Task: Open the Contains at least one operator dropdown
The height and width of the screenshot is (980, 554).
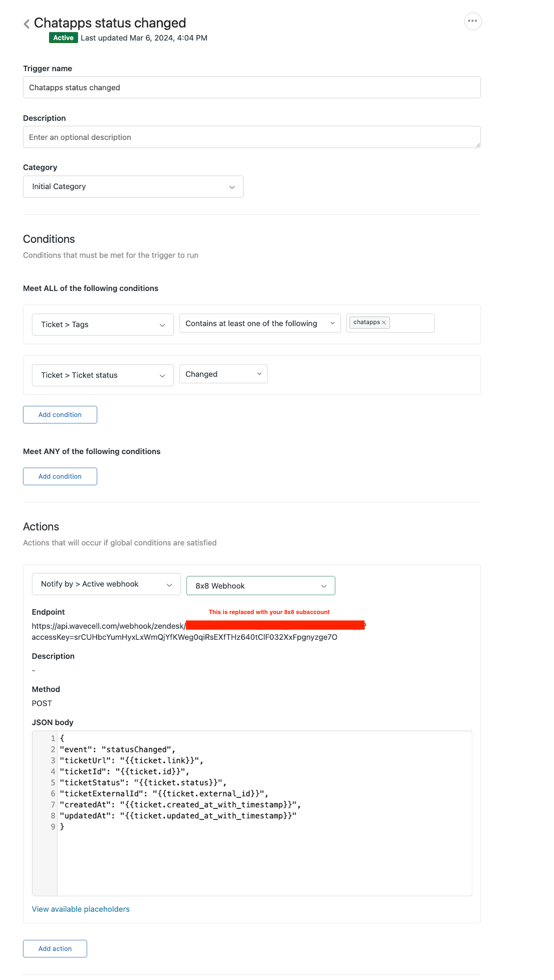Action: (x=259, y=324)
